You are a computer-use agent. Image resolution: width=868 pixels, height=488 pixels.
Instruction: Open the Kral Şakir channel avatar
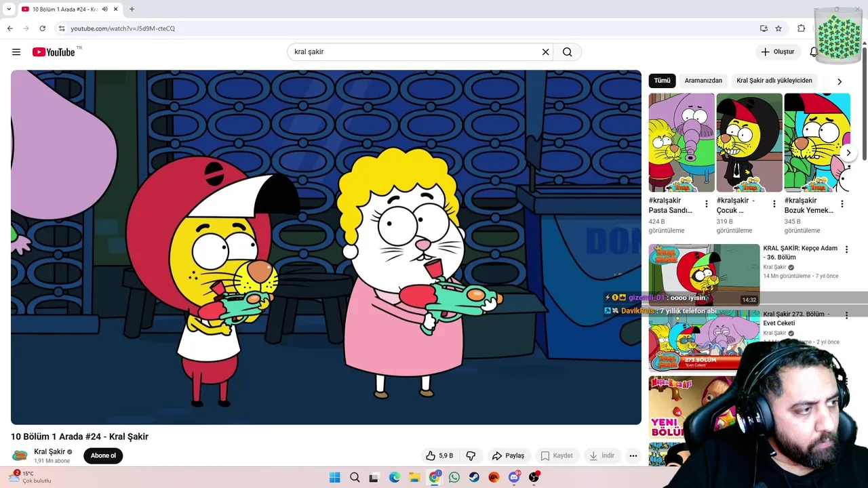[x=20, y=455]
